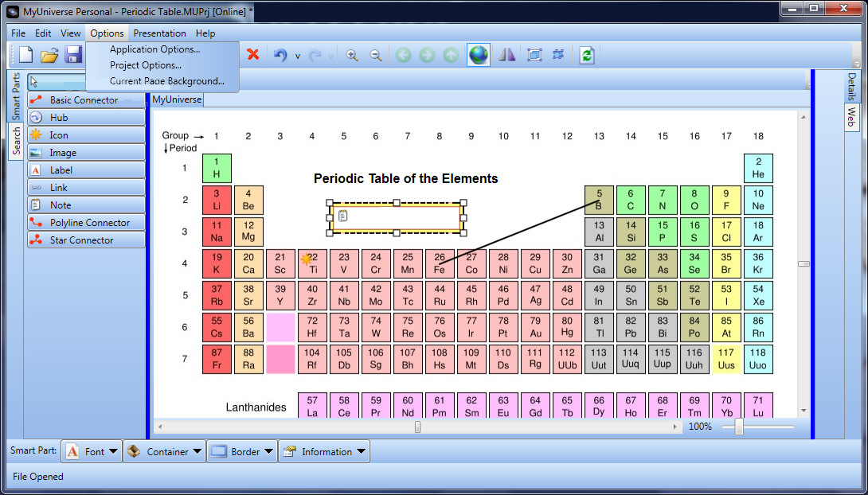Expand the Font dropdown
The width and height of the screenshot is (868, 495).
(x=92, y=452)
